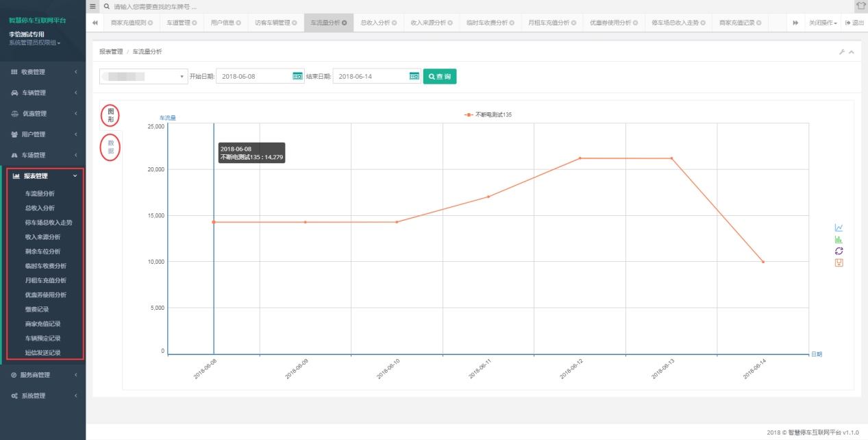Open the parking lot selection dropdown
Screen dimensions: 868x440
click(143, 76)
